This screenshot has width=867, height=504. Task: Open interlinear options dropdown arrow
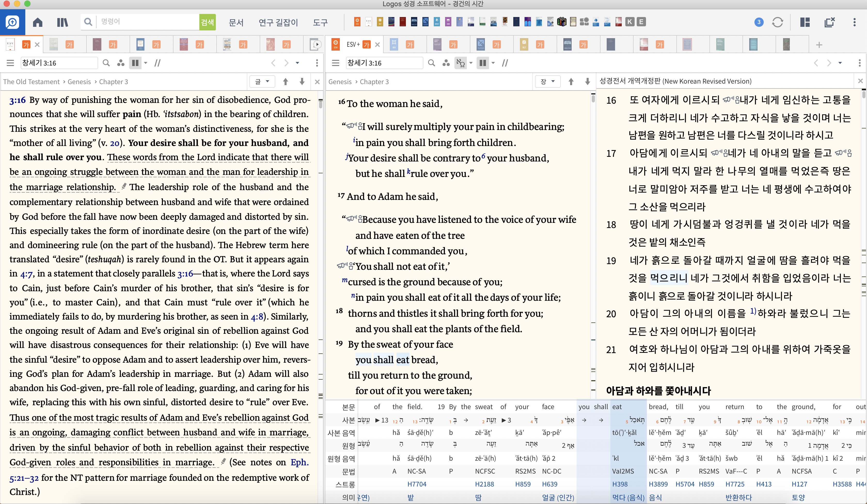[471, 63]
